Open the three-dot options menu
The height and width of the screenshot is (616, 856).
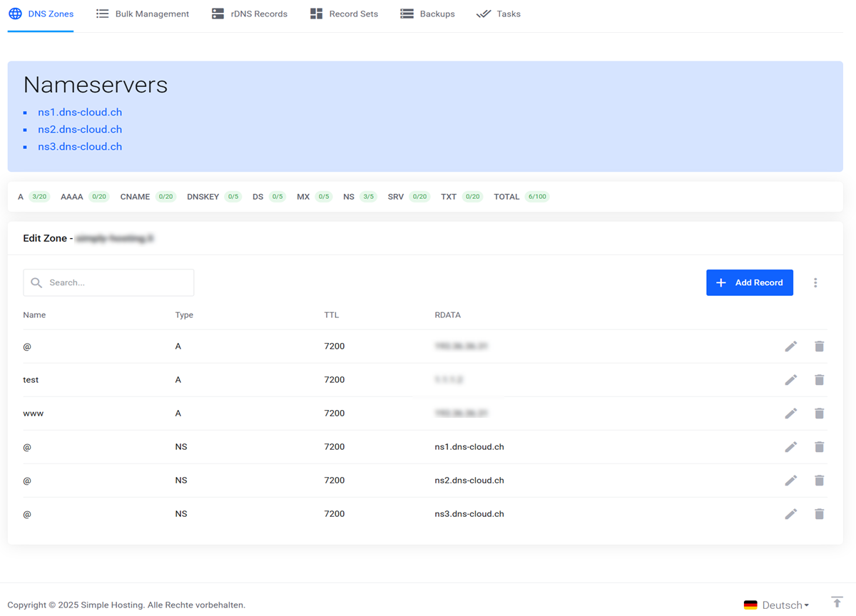pos(815,282)
